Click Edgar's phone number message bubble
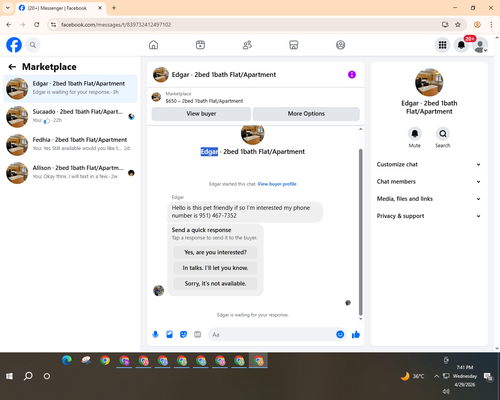This screenshot has width=500, height=400. pyautogui.click(x=245, y=212)
